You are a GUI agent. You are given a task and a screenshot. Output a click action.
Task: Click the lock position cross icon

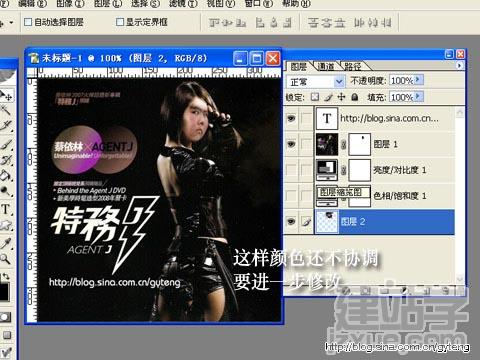pyautogui.click(x=341, y=97)
